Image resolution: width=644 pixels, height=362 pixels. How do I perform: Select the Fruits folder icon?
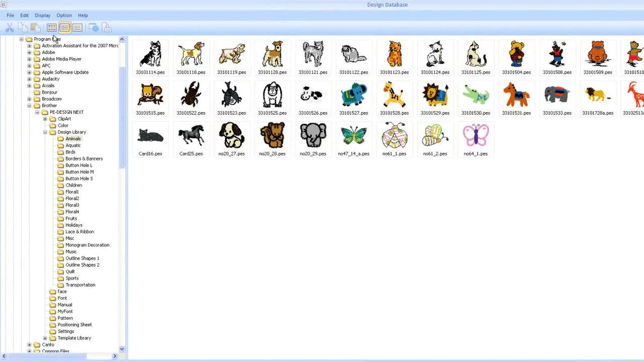(61, 218)
